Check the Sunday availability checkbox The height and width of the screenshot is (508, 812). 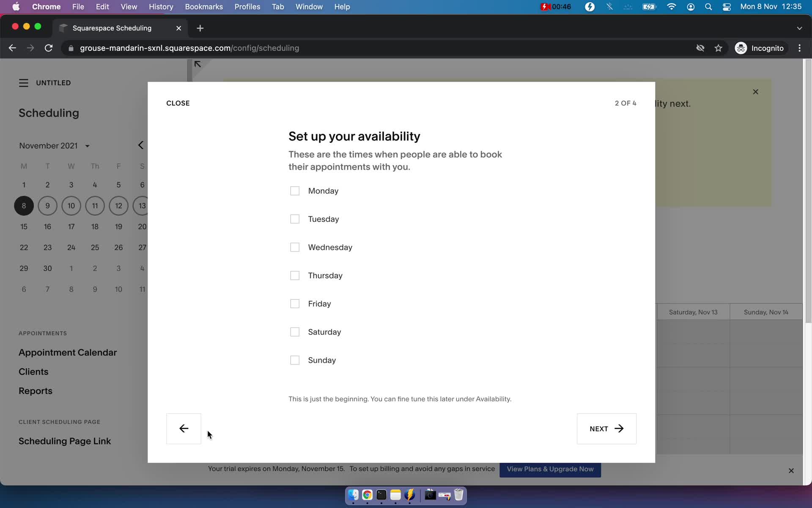(295, 360)
